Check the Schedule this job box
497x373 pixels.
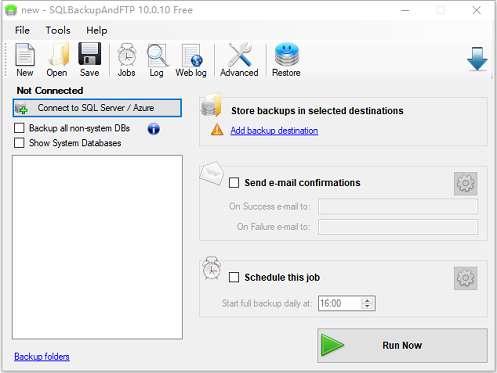click(234, 277)
